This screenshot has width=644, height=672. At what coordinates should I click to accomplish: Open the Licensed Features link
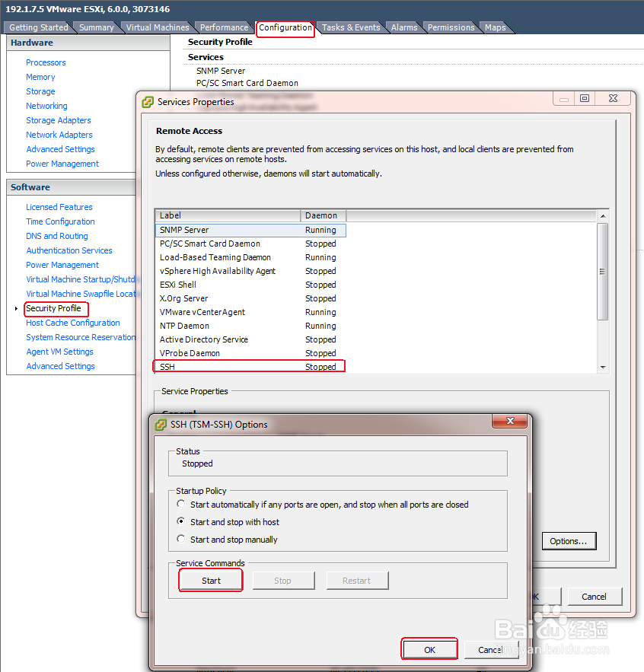59,207
